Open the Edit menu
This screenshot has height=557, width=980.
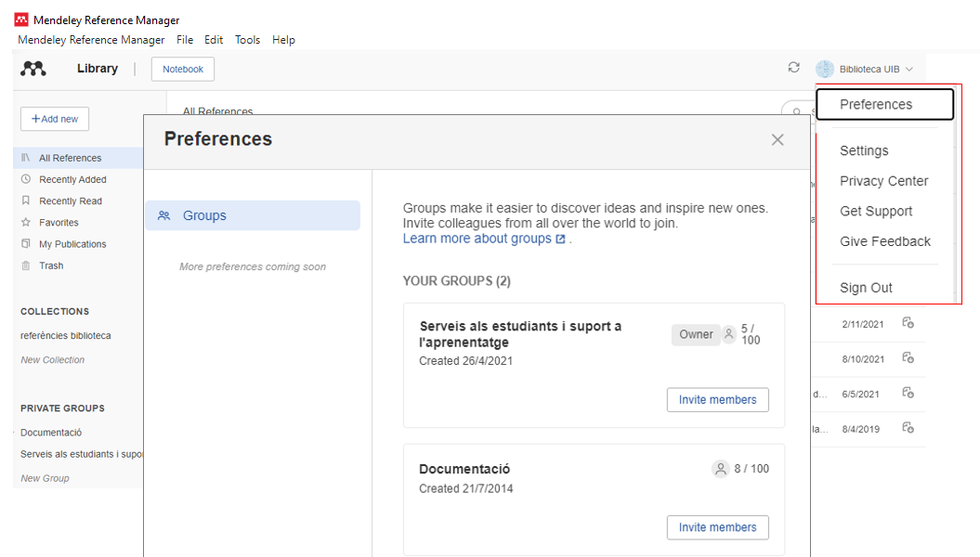point(214,40)
